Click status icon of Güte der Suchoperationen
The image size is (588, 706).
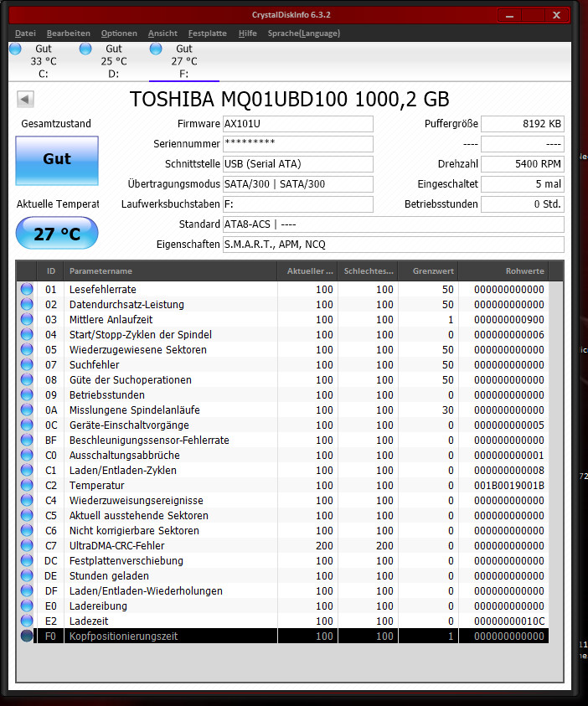coord(27,379)
